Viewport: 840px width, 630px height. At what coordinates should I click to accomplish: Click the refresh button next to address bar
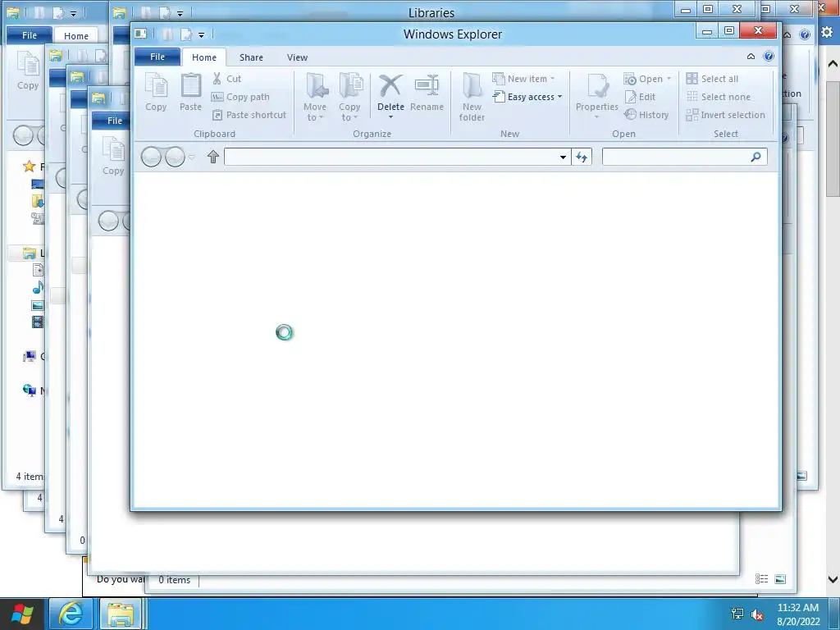(x=582, y=157)
